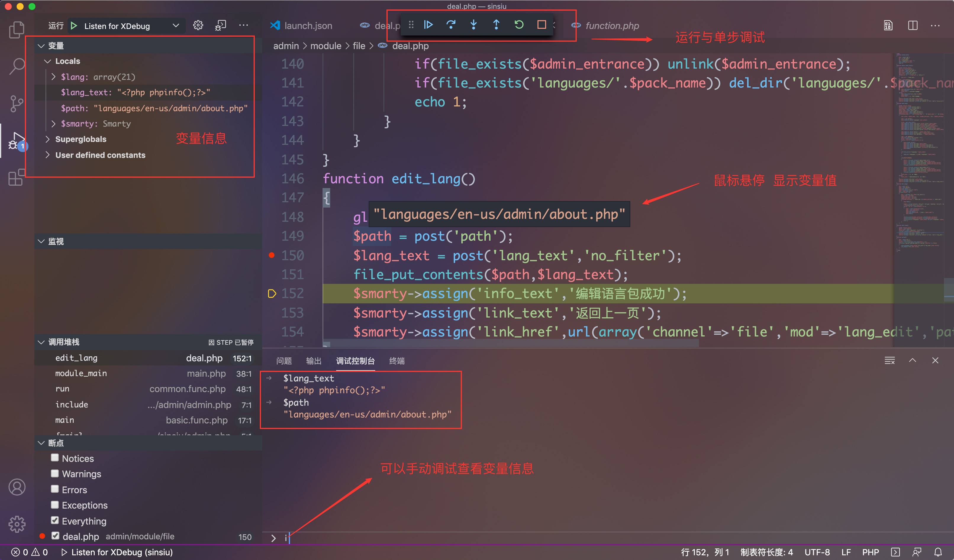Viewport: 954px width, 560px height.
Task: Open the Accounts menu icon
Action: pos(17,487)
